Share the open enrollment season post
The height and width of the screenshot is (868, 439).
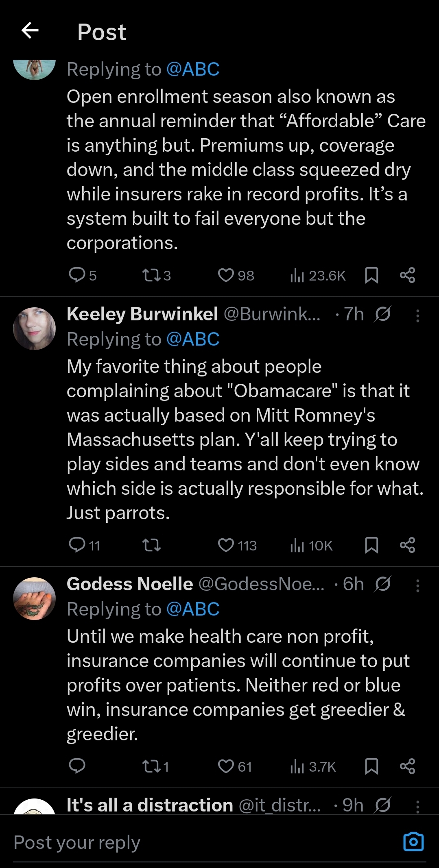point(407,275)
